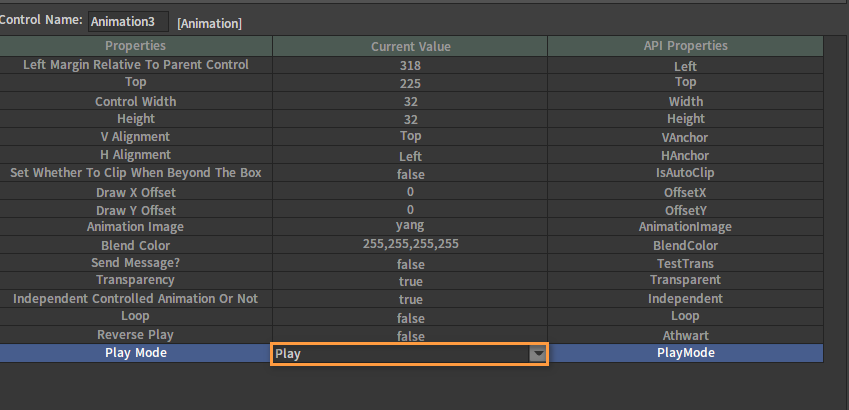
Task: Select the Draw Y Offset property label
Action: [x=136, y=210]
